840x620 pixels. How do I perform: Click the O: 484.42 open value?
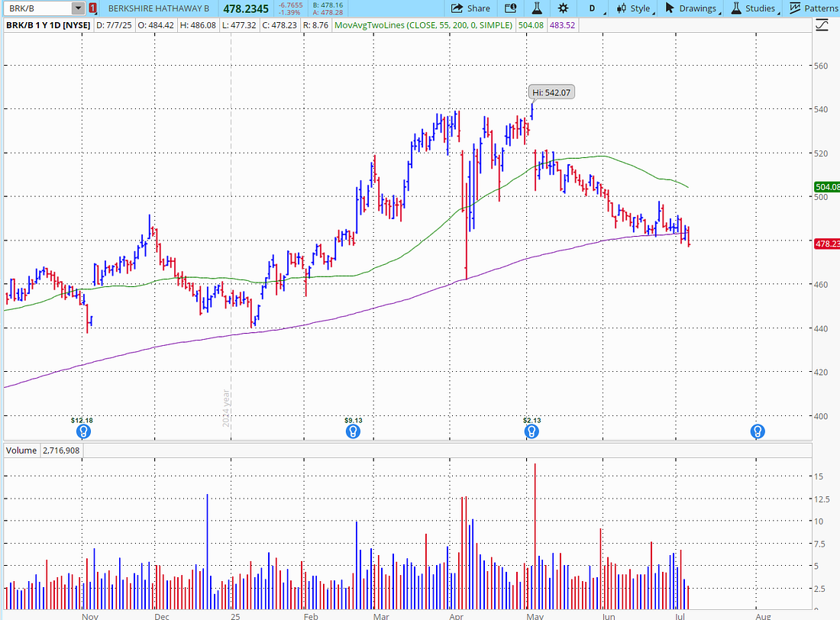pos(156,25)
